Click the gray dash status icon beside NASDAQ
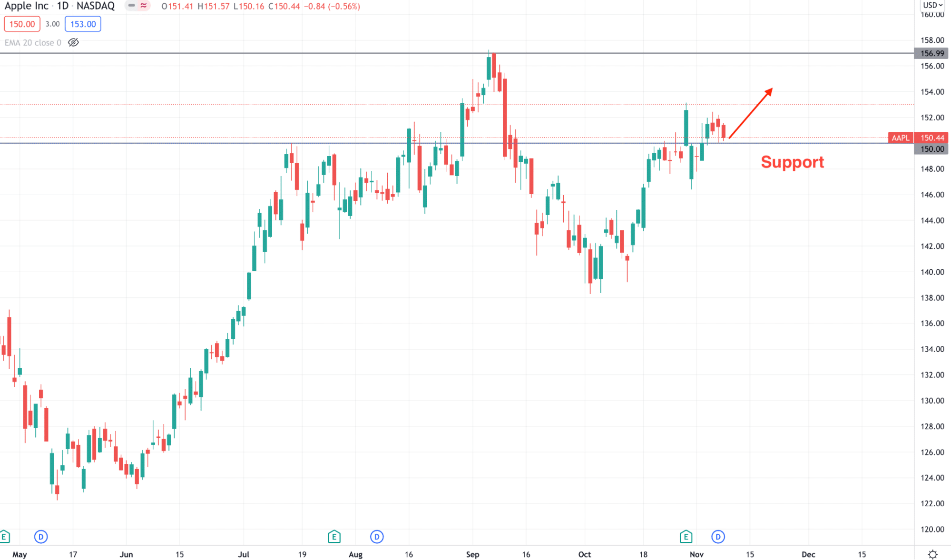The height and width of the screenshot is (560, 951). [x=131, y=6]
